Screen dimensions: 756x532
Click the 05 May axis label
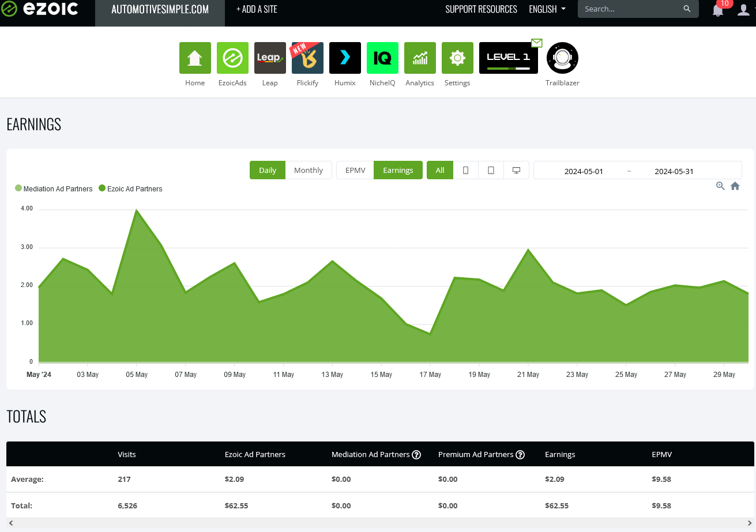137,375
